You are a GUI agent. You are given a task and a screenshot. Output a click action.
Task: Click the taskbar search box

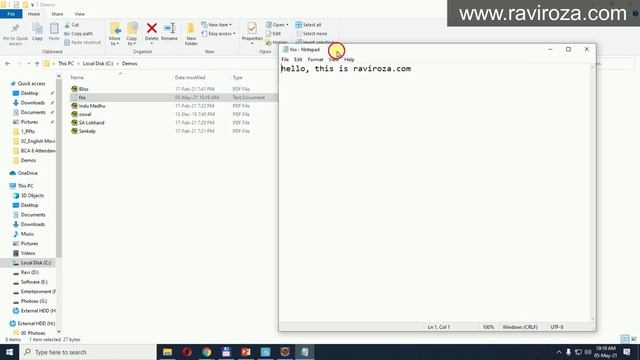[x=87, y=352]
